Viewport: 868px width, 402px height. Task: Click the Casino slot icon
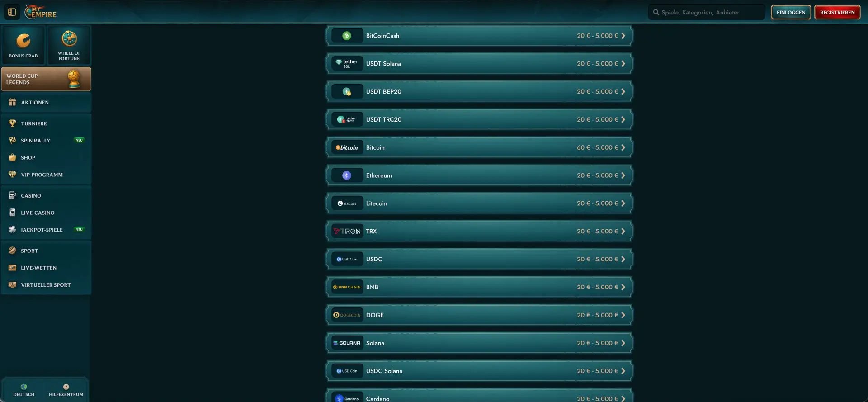click(x=13, y=196)
